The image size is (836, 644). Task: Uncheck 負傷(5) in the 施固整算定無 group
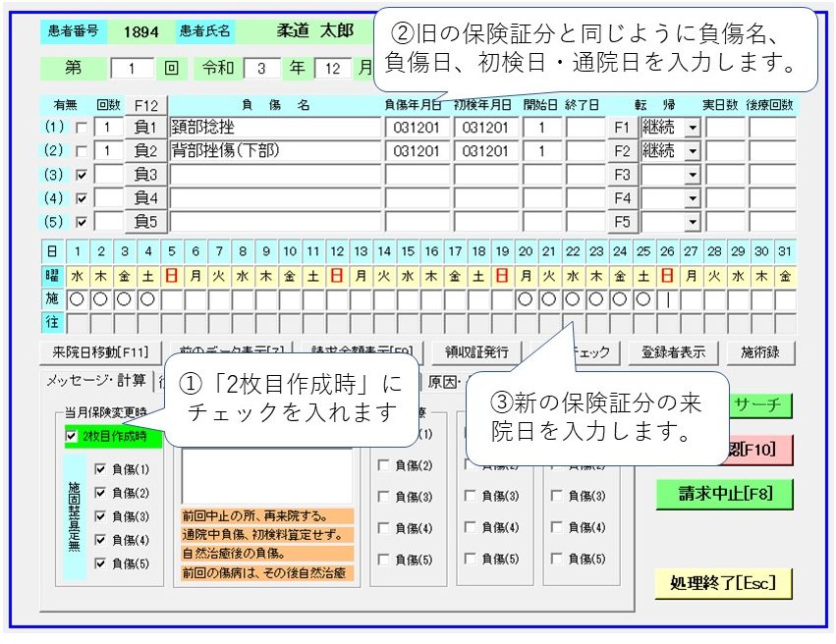pos(100,563)
